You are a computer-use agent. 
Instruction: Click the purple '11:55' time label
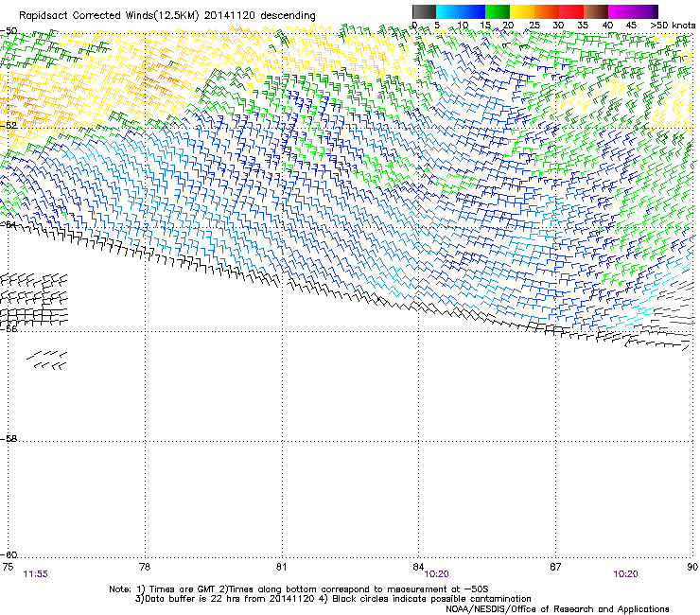[x=35, y=574]
